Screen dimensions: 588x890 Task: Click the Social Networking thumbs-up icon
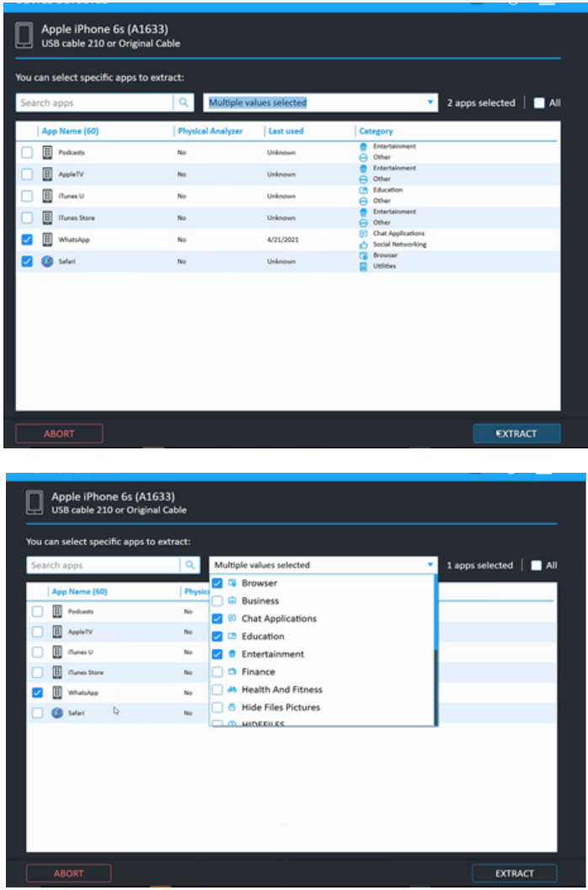(x=363, y=244)
